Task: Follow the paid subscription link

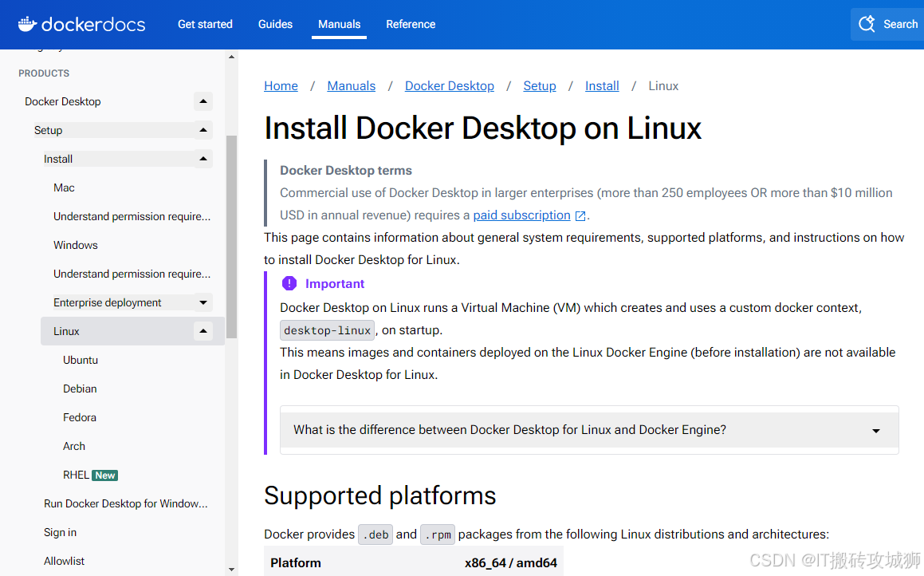Action: (x=521, y=215)
